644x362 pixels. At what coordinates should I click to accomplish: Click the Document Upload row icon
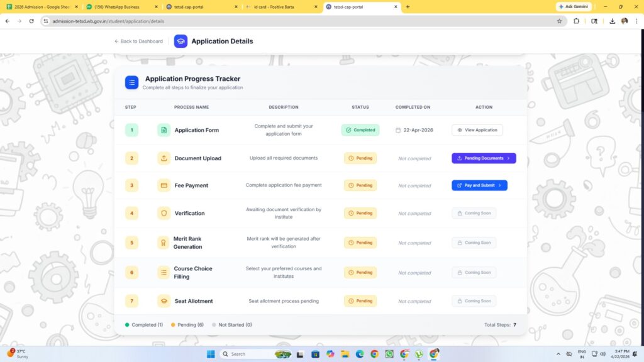coord(164,158)
